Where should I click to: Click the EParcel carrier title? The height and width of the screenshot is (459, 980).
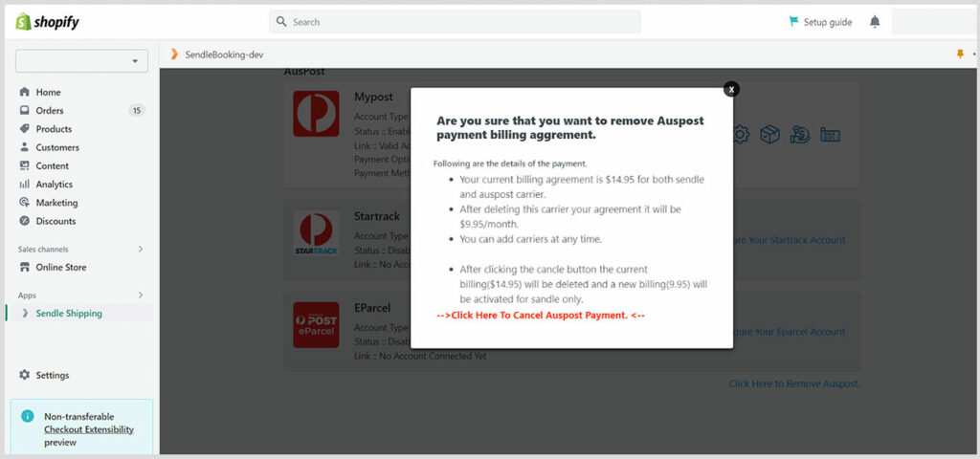click(372, 308)
